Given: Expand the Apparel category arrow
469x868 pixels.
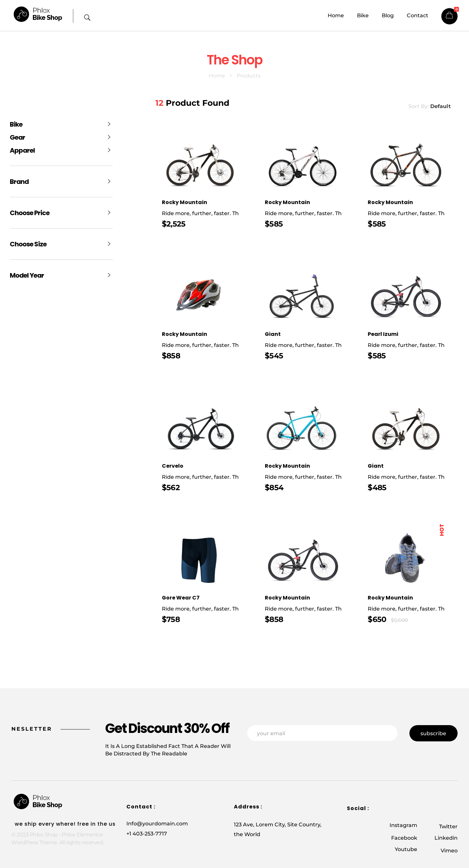Looking at the screenshot, I should click(109, 150).
